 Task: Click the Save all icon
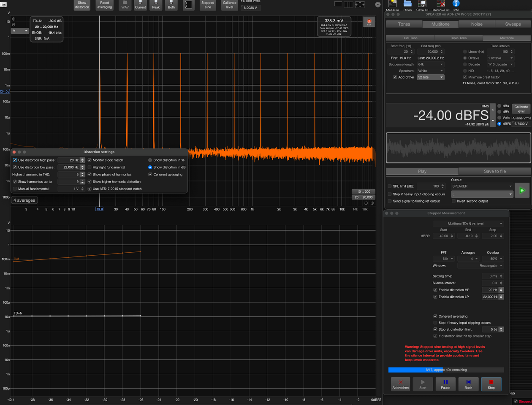coord(422,5)
